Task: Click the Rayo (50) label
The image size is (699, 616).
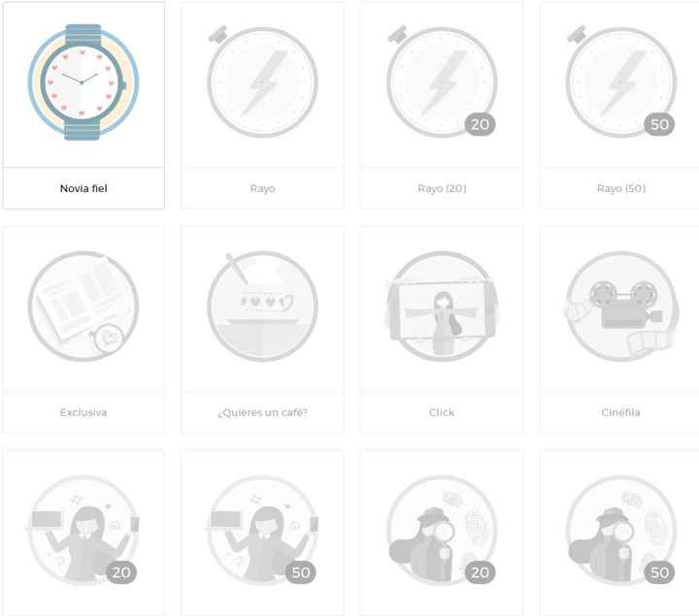Action: pos(621,188)
